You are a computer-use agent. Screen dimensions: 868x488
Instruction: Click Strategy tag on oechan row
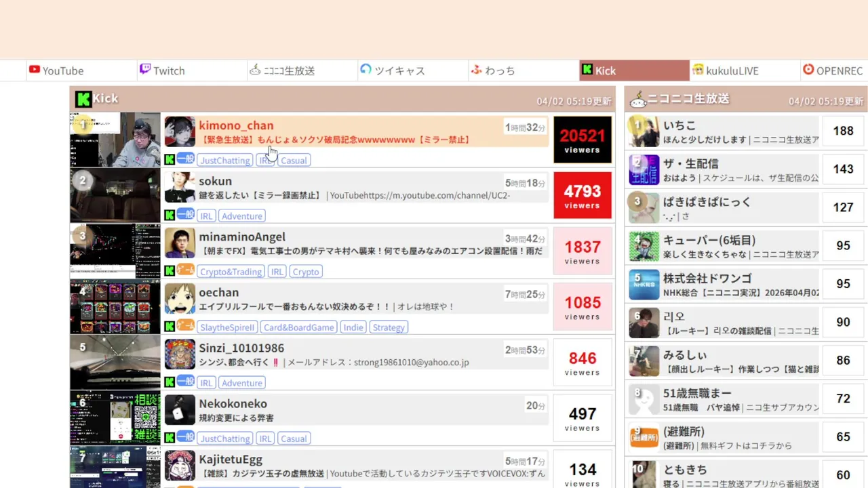pos(389,327)
